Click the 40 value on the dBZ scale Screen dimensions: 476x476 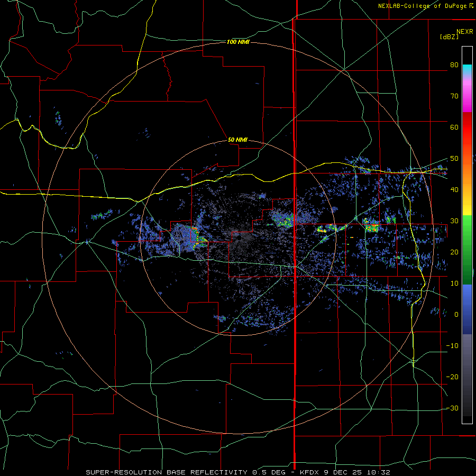point(454,190)
